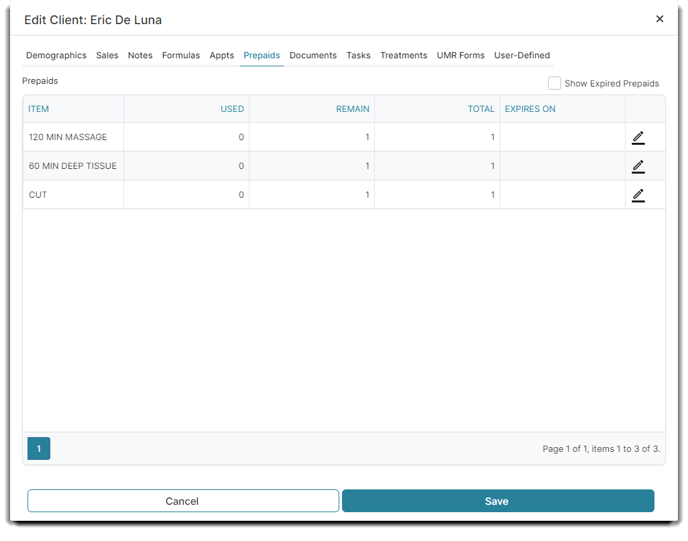Viewport: 688px width, 541px height.
Task: Close the Edit Client dialog
Action: [659, 19]
